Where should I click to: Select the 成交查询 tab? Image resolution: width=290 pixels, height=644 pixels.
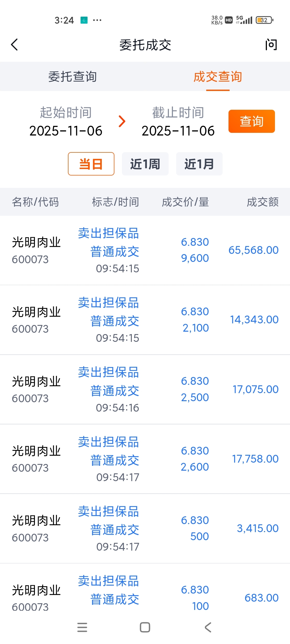218,77
